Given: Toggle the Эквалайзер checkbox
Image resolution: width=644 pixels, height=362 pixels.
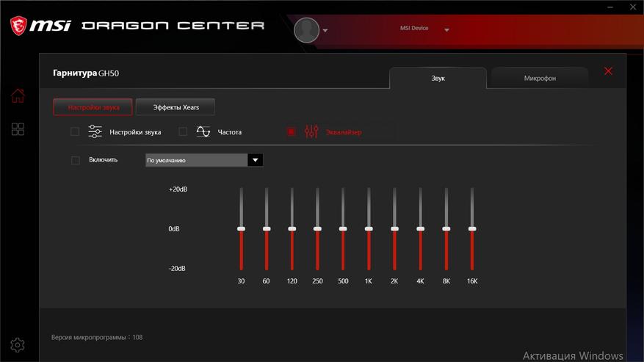Looking at the screenshot, I should click(x=291, y=131).
